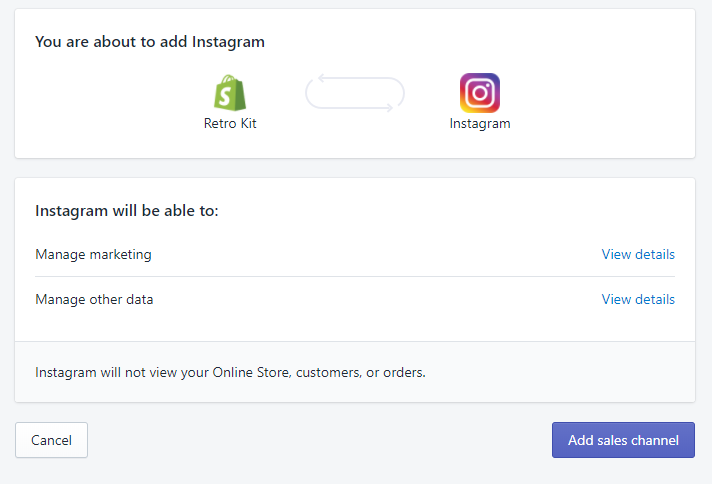
Task: Click the word 'orders' in the footer note
Action: point(404,372)
